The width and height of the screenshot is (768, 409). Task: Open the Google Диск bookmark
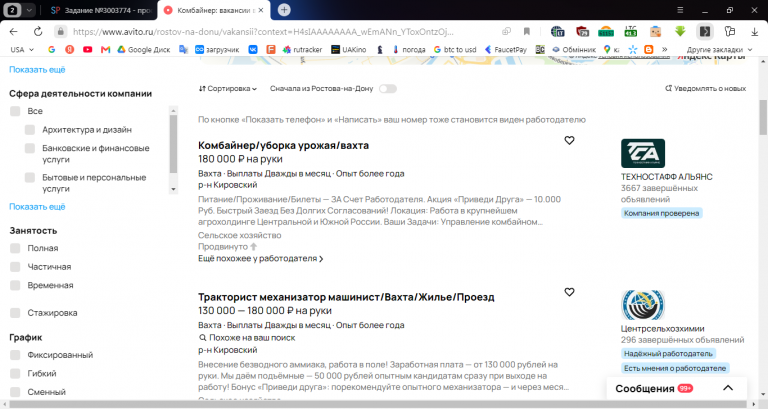[x=144, y=49]
